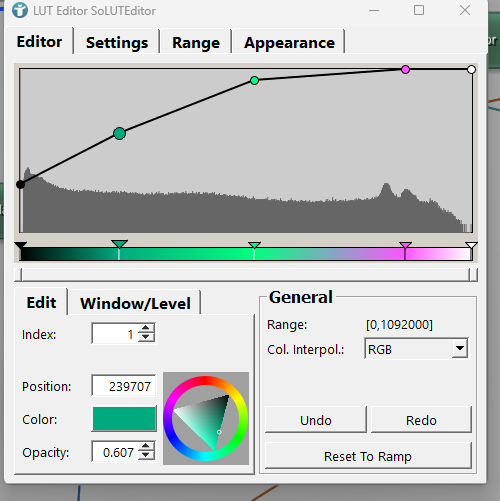This screenshot has height=501, width=500.
Task: Select the magenta curve control point
Action: click(x=405, y=70)
